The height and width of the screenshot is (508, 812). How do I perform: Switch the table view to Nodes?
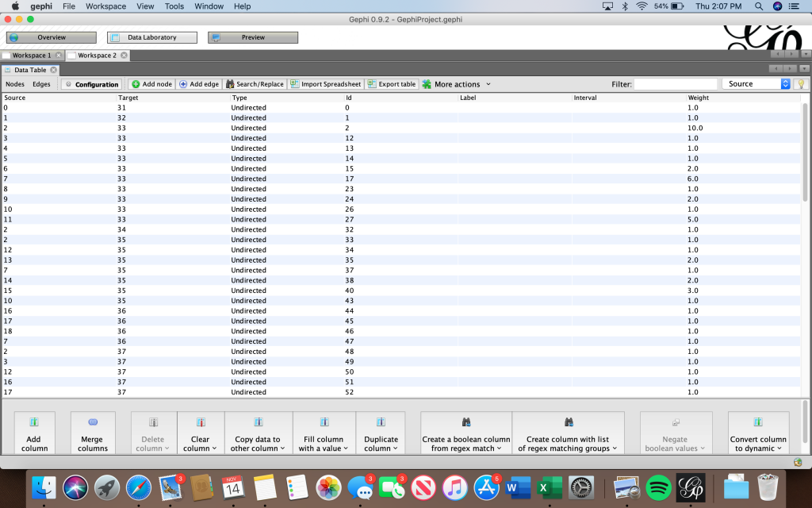coord(15,84)
